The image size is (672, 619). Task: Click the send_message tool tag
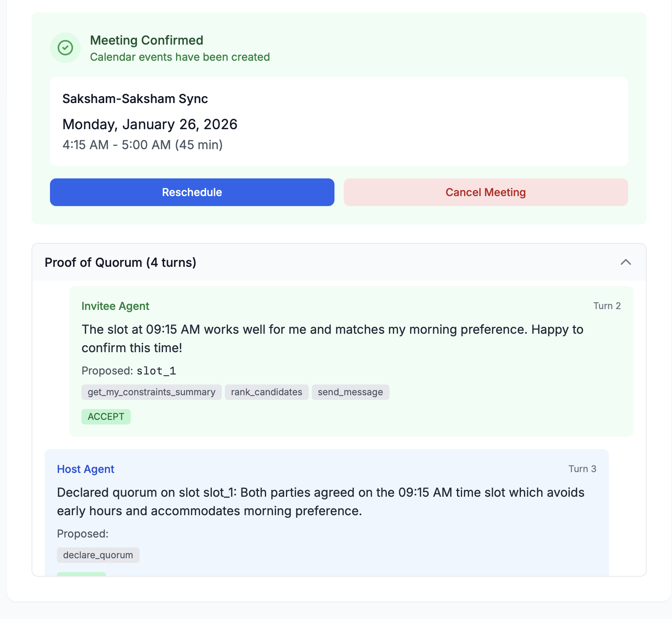(x=350, y=392)
